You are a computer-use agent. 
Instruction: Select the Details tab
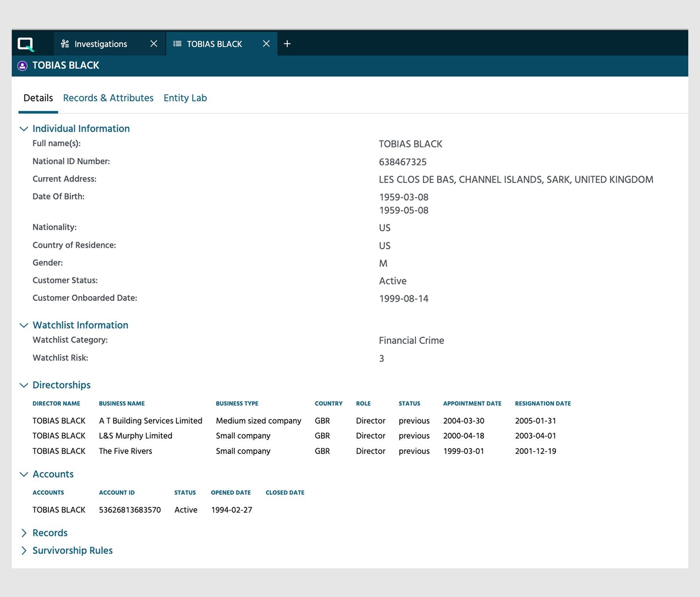pos(38,98)
